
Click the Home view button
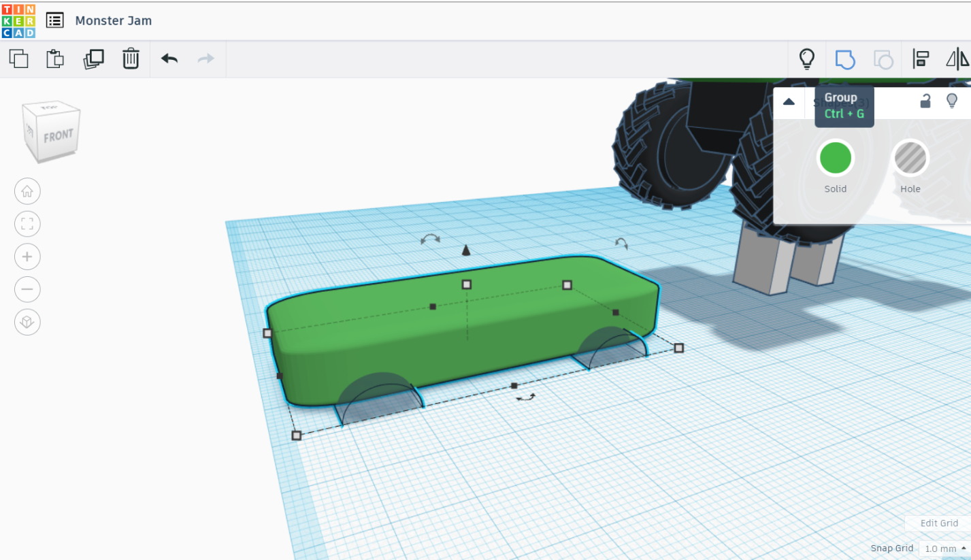point(27,191)
